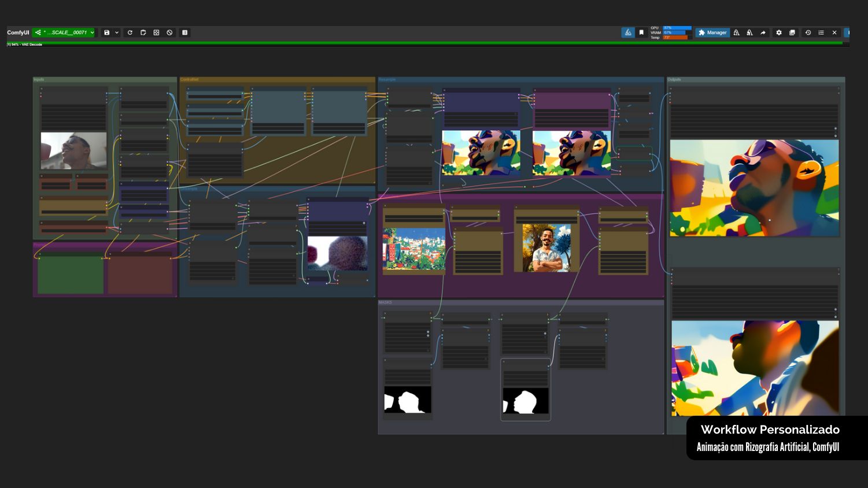Click the refresh node definitions icon
Screen dimensions: 868x488
(x=130, y=32)
